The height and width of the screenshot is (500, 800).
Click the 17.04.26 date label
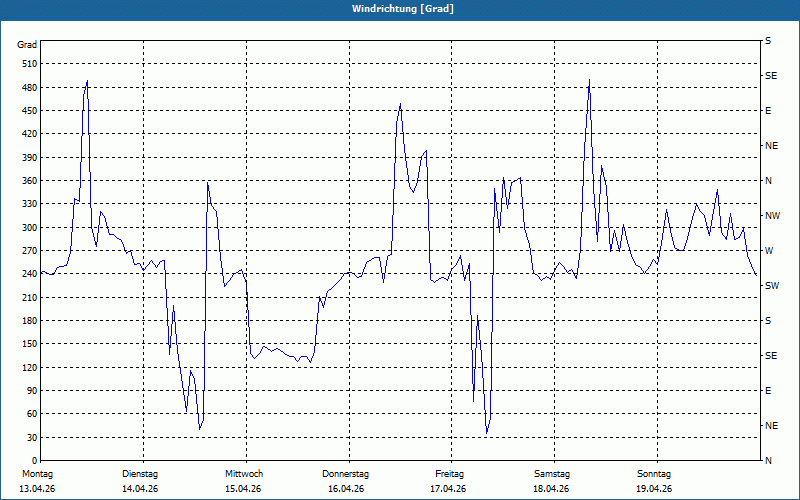point(449,489)
